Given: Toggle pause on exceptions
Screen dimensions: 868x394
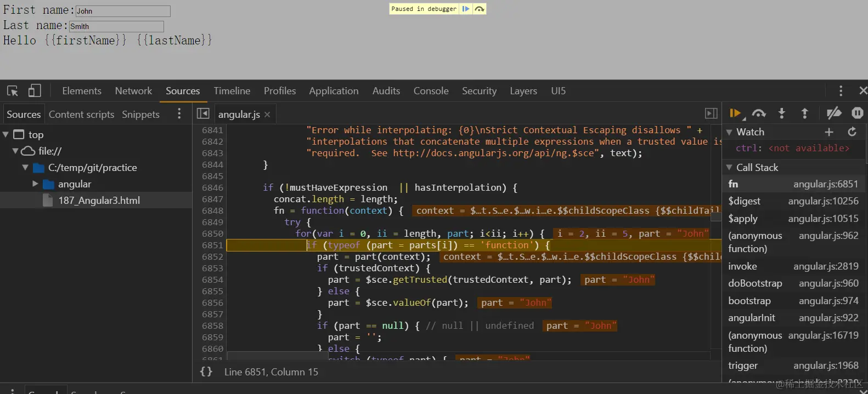Looking at the screenshot, I should 858,113.
